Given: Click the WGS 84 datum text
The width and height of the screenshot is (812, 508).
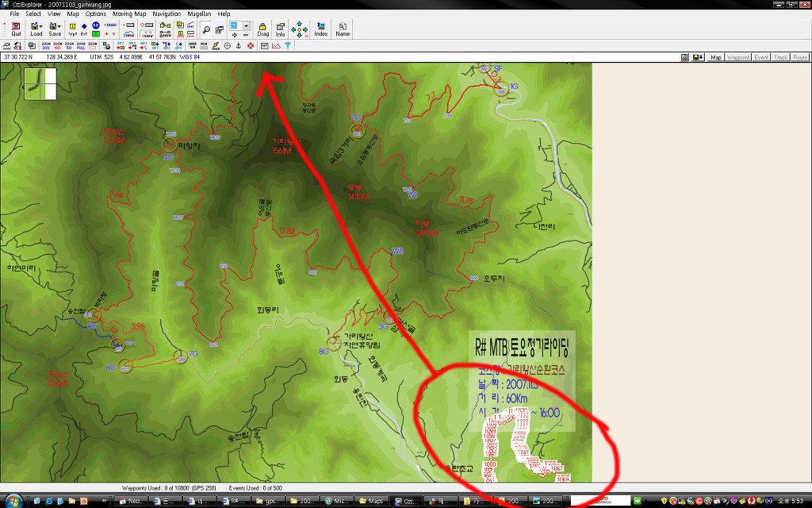Looking at the screenshot, I should [x=190, y=57].
